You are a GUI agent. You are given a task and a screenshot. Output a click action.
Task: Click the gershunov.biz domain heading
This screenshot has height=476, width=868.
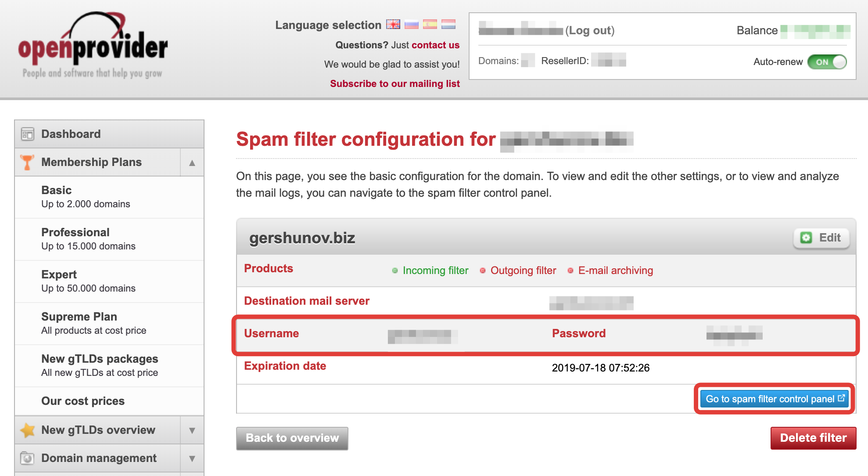tap(302, 238)
